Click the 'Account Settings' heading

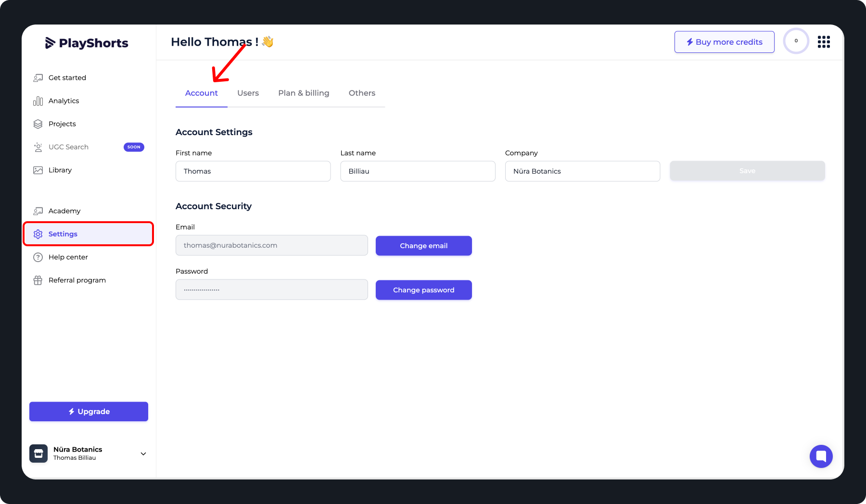214,132
